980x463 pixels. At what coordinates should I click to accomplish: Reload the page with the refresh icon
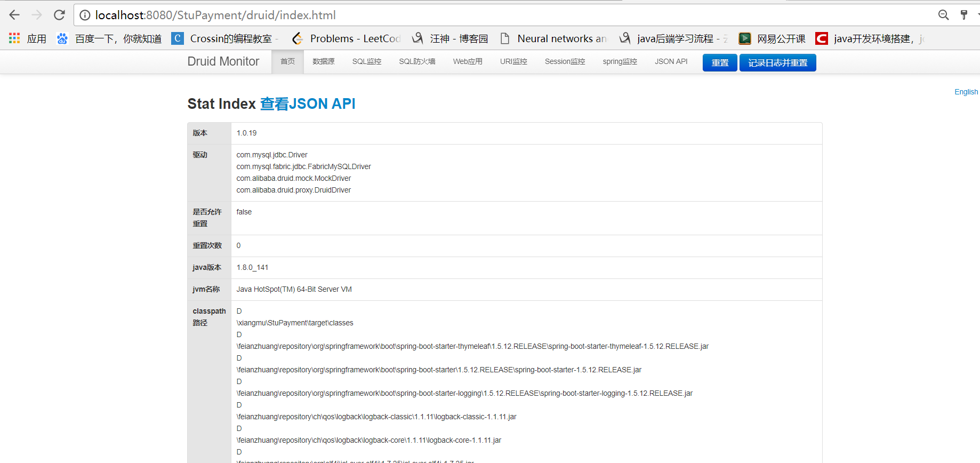[x=59, y=15]
